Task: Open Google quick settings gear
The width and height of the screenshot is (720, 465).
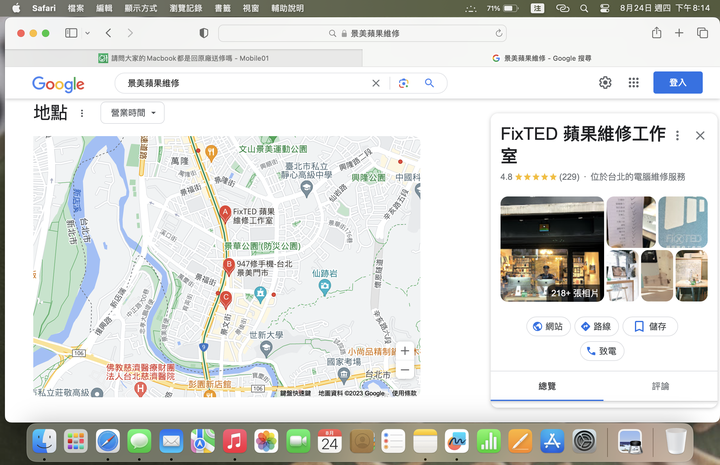Action: (605, 83)
